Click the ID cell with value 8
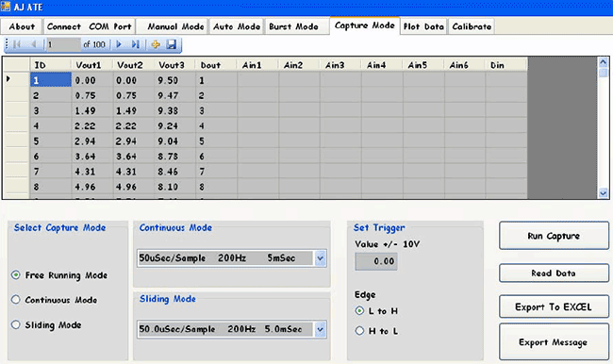This screenshot has width=613, height=364. click(51, 187)
